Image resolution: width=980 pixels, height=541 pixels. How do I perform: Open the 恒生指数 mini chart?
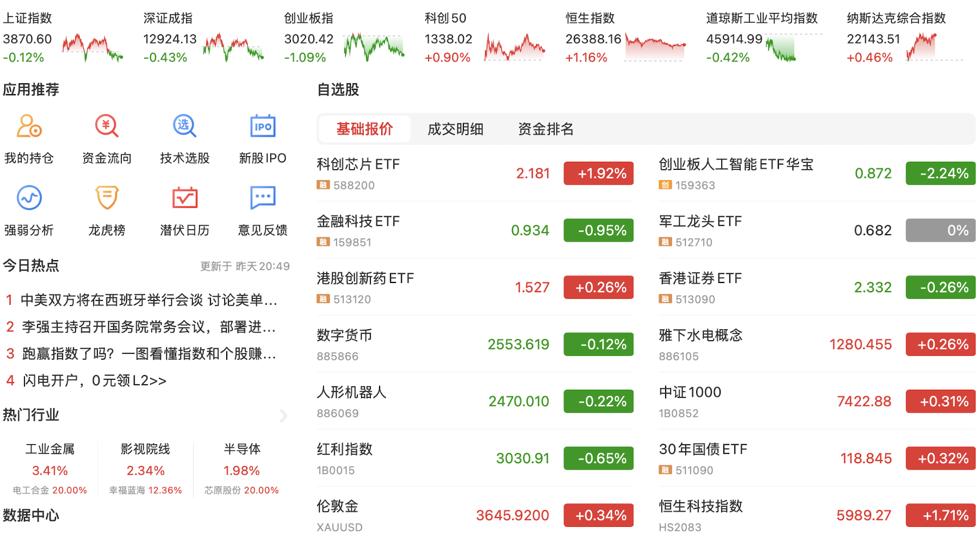655,47
